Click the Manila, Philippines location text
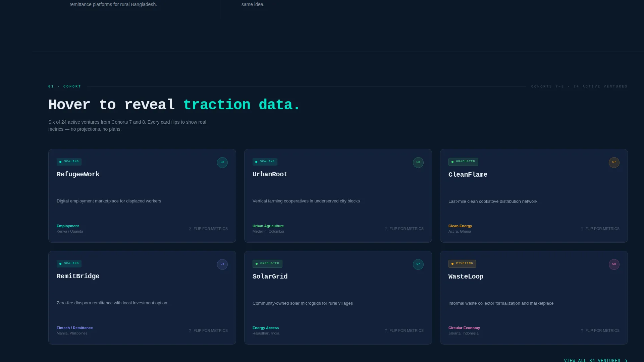Image resolution: width=644 pixels, height=362 pixels. (x=72, y=333)
